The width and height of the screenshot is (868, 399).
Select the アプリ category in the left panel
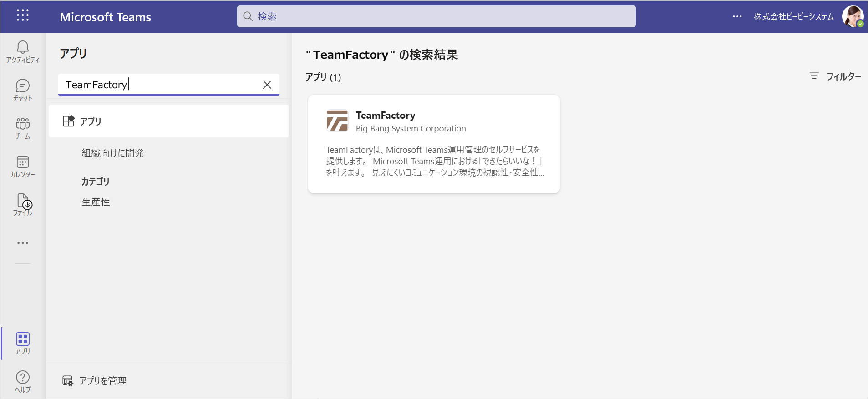169,121
